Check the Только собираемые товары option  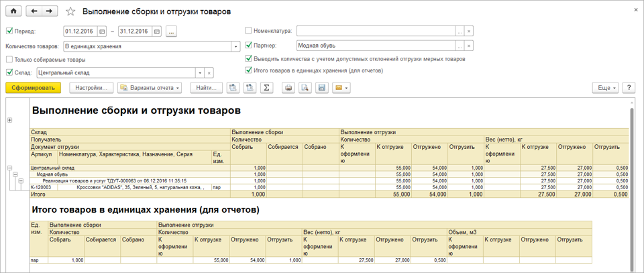9,60
